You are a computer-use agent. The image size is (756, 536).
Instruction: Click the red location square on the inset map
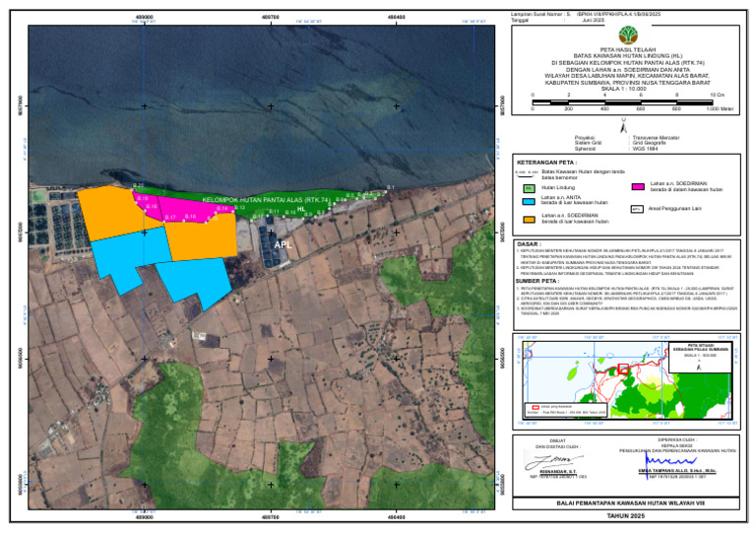pos(623,369)
